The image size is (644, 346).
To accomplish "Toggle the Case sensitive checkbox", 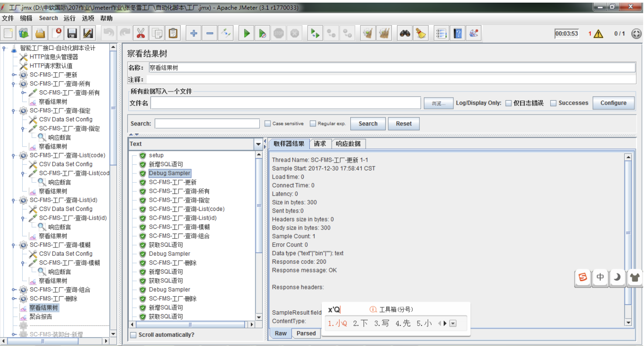I will 267,124.
